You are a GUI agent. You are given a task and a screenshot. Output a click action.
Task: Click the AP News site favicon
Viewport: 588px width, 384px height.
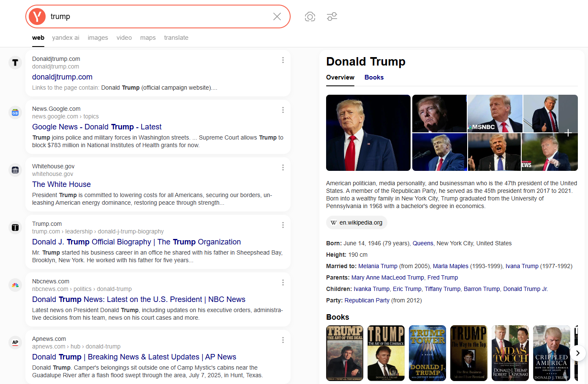click(x=15, y=343)
